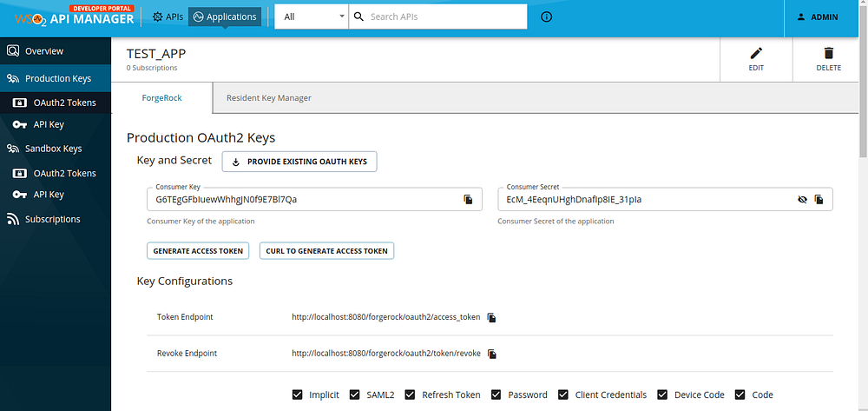Screen dimensions: 868x411
Task: Open the ADMIN user menu
Action: (x=817, y=17)
